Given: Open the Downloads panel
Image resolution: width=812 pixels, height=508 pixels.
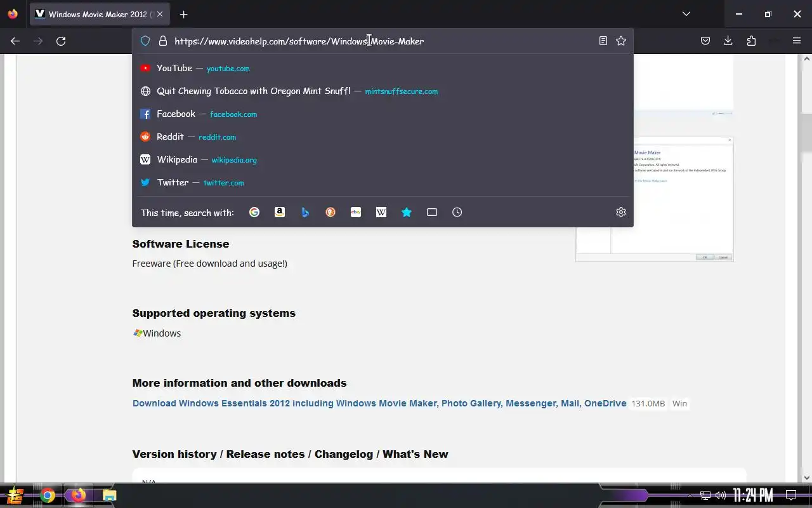Looking at the screenshot, I should pyautogui.click(x=728, y=41).
